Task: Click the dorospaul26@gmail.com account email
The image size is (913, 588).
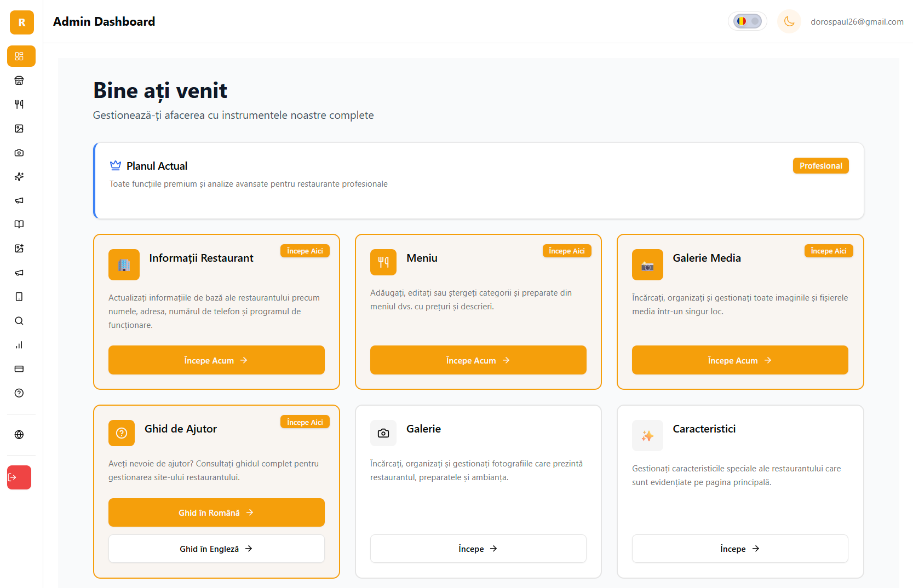Action: [x=857, y=21]
